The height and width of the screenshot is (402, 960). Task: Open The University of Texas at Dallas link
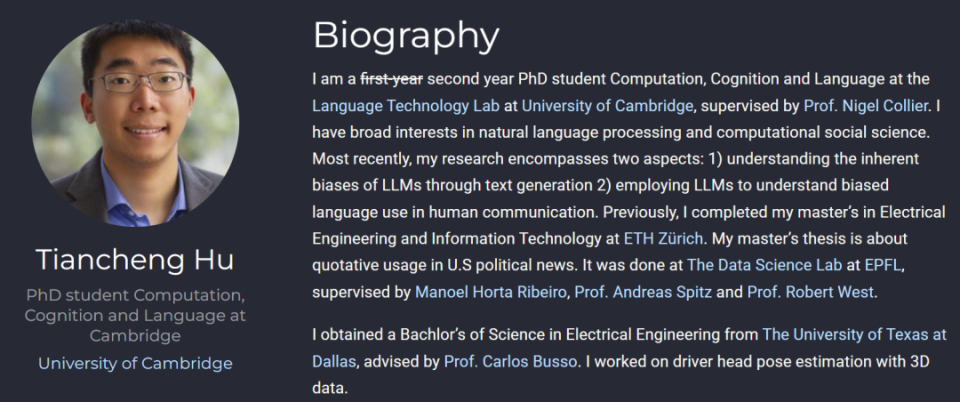[853, 333]
